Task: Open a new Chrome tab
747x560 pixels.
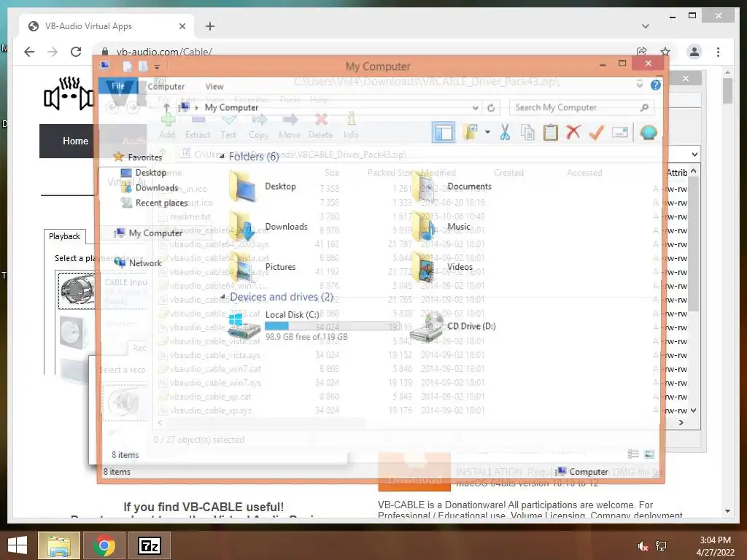Action: 210,26
